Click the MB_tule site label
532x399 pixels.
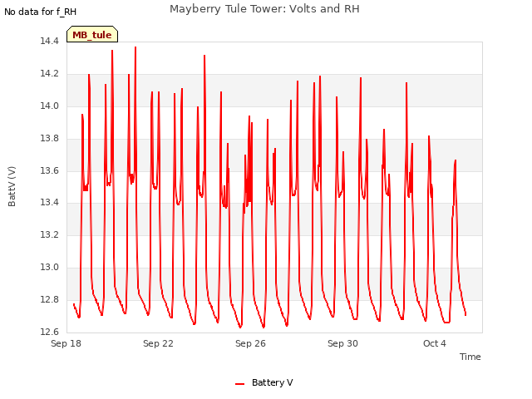coord(92,35)
